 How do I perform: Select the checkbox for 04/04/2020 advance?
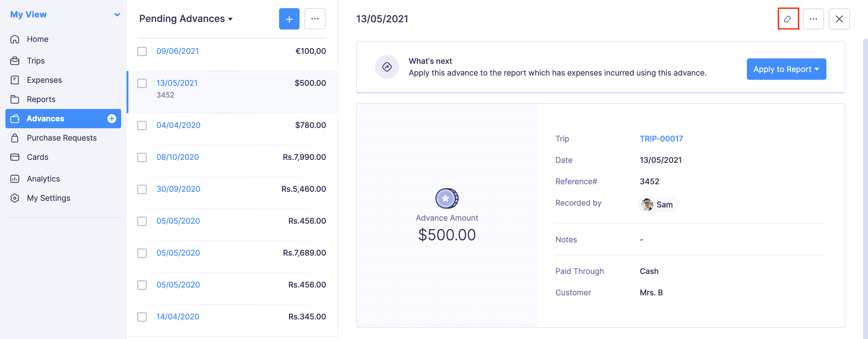[x=142, y=126]
